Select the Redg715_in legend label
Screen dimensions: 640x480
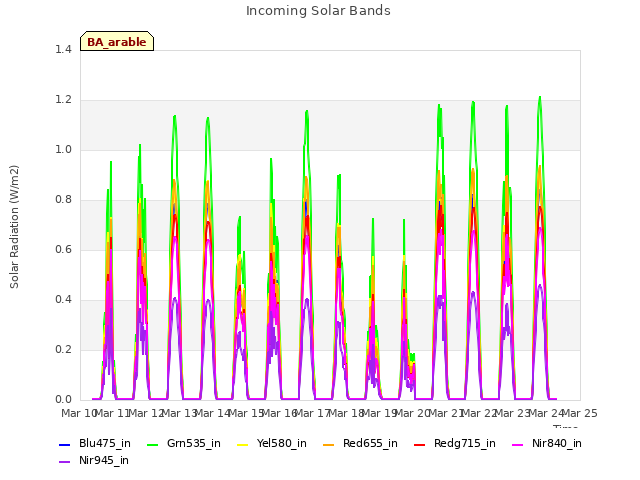click(465, 443)
